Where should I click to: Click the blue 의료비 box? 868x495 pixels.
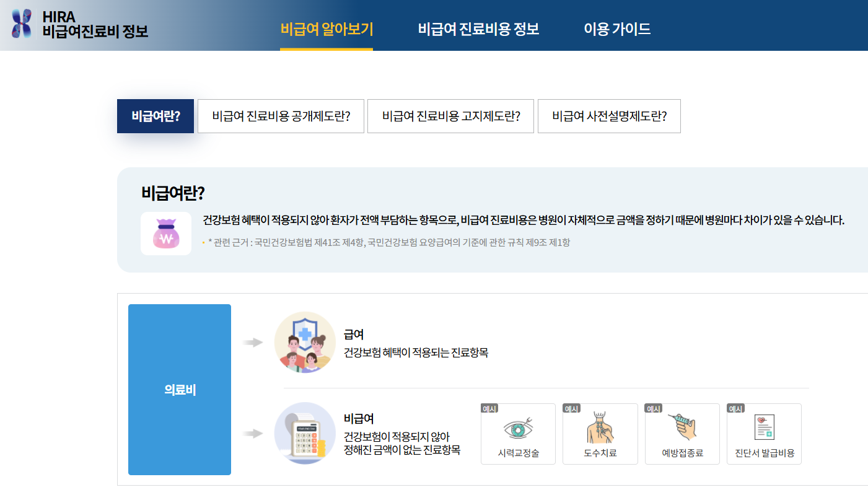(179, 389)
